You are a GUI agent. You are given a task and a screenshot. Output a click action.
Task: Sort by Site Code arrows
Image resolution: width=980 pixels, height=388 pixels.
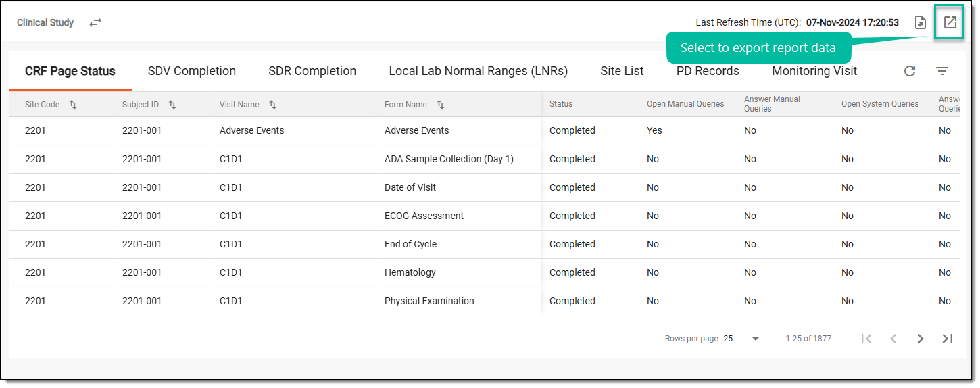[x=73, y=105]
